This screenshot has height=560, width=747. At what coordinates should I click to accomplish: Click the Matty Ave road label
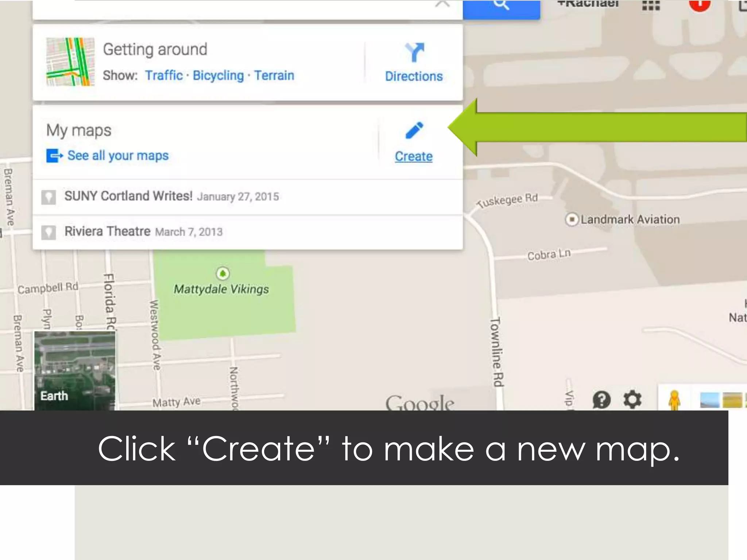coord(177,402)
